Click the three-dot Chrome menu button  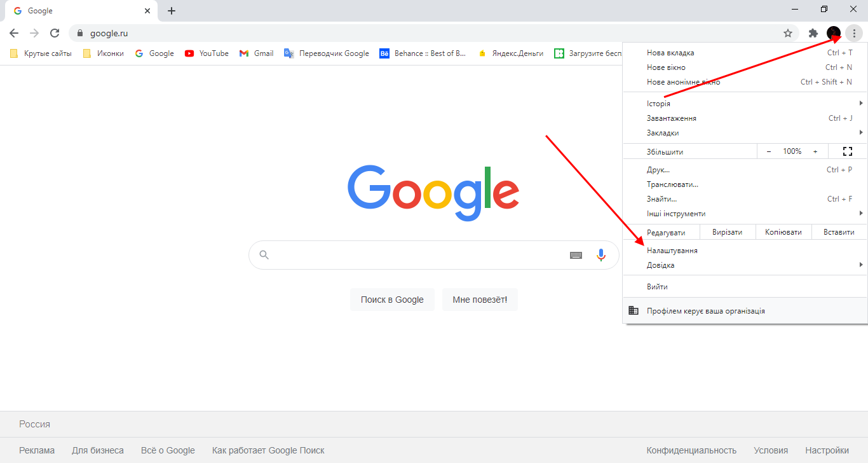pos(854,33)
